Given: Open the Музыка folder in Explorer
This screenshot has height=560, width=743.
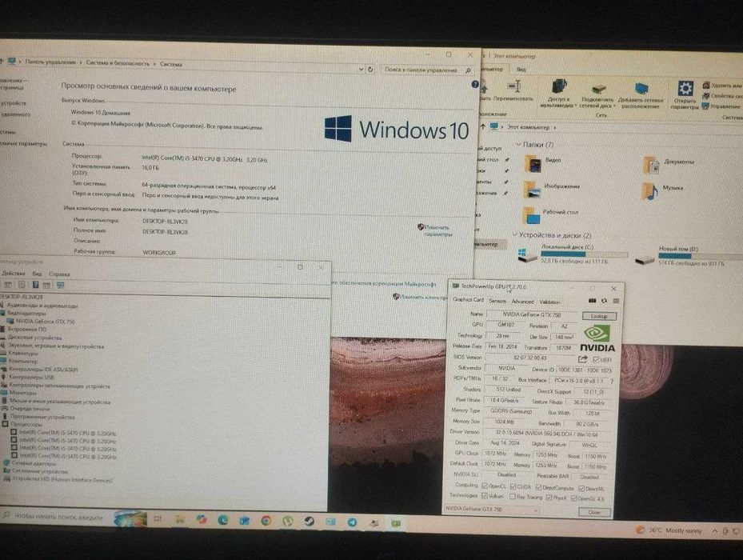Looking at the screenshot, I should coord(662,190).
